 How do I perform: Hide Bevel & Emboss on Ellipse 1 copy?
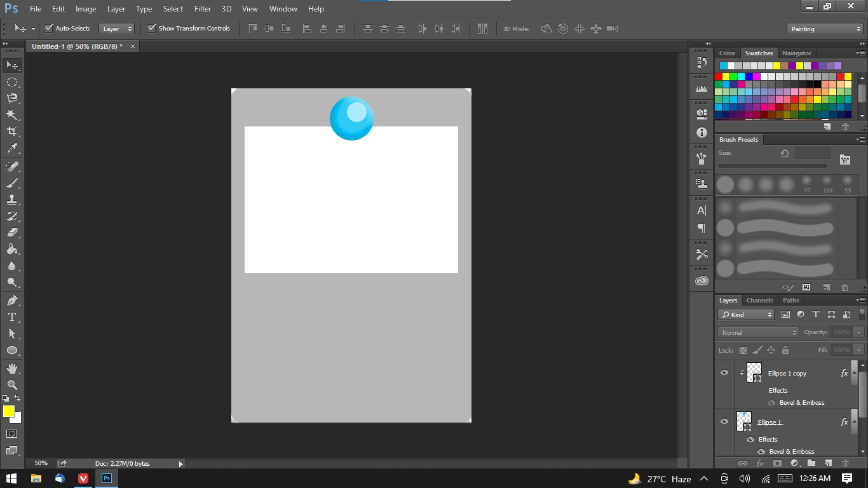[x=771, y=403]
